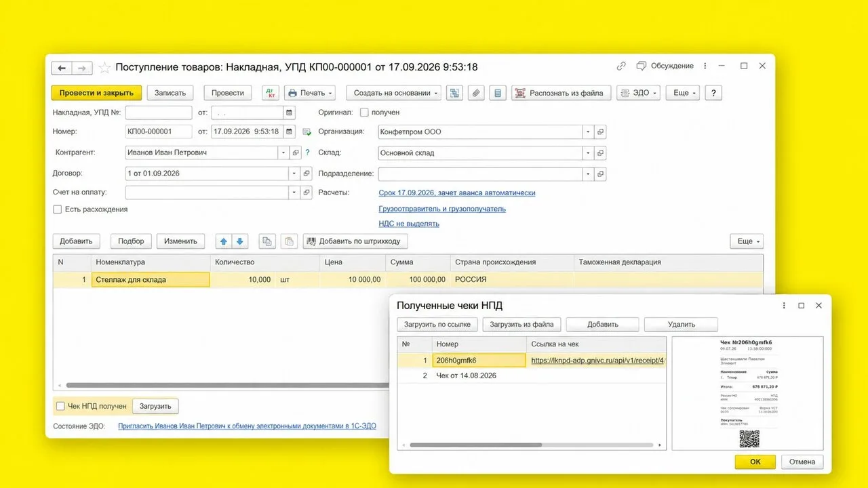Click Распознать из файла button
The height and width of the screenshot is (488, 868).
point(561,93)
